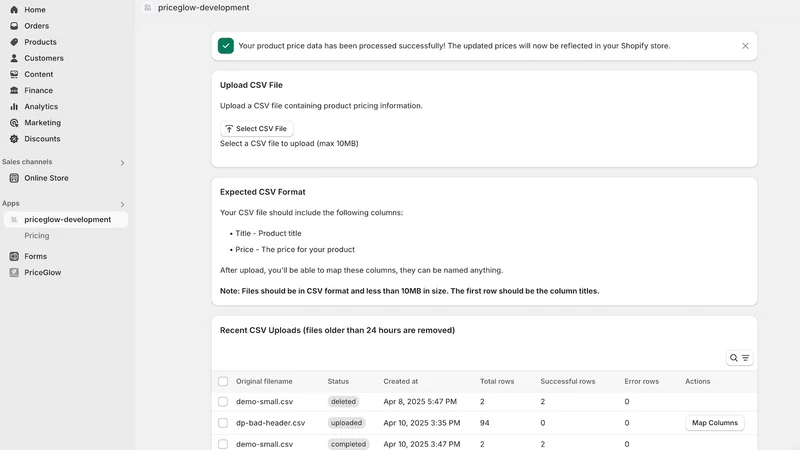
Task: Click the completed status badge
Action: point(348,444)
